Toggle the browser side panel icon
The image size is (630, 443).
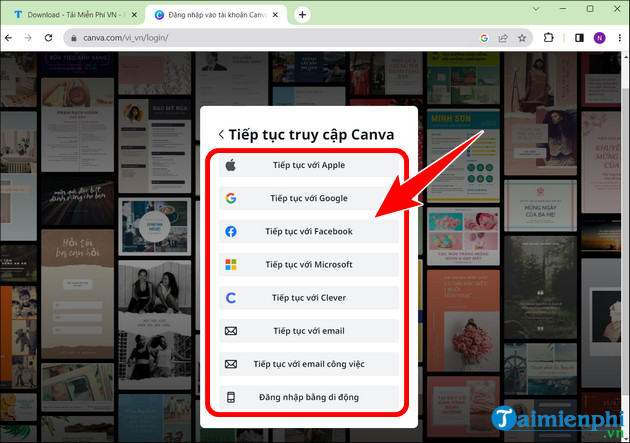point(579,38)
